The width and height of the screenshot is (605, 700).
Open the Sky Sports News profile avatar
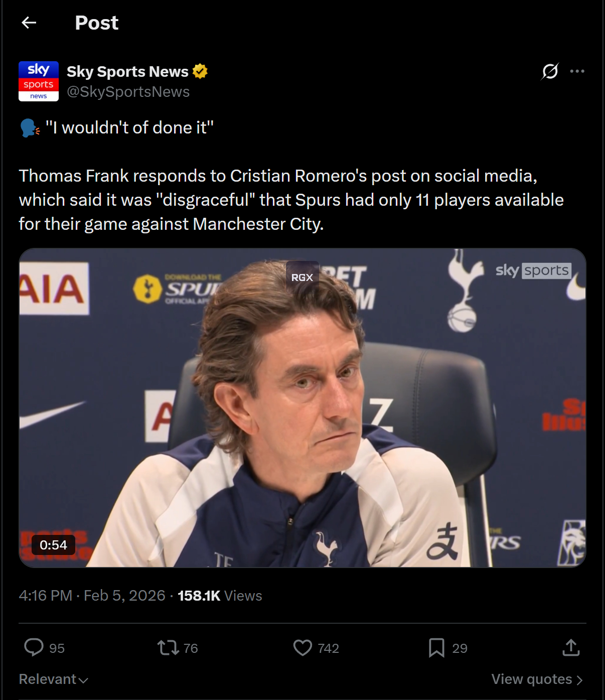(39, 81)
